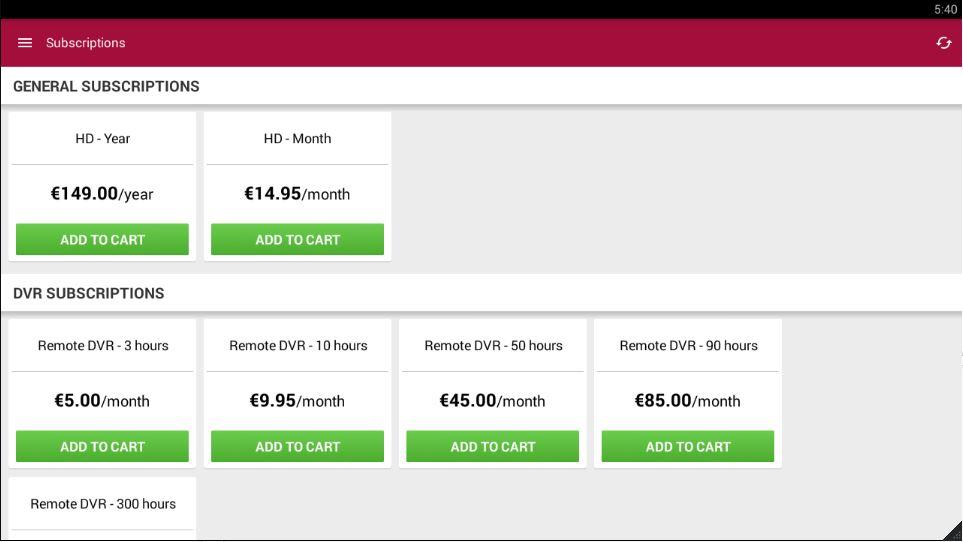The width and height of the screenshot is (963, 542).
Task: Add HD - Year subscription to cart
Action: tap(102, 240)
